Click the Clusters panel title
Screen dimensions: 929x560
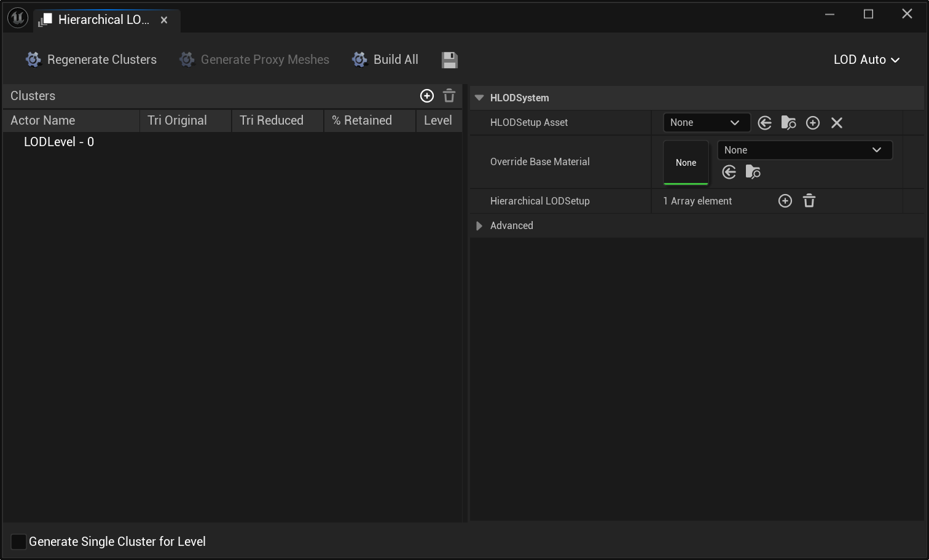tap(33, 96)
